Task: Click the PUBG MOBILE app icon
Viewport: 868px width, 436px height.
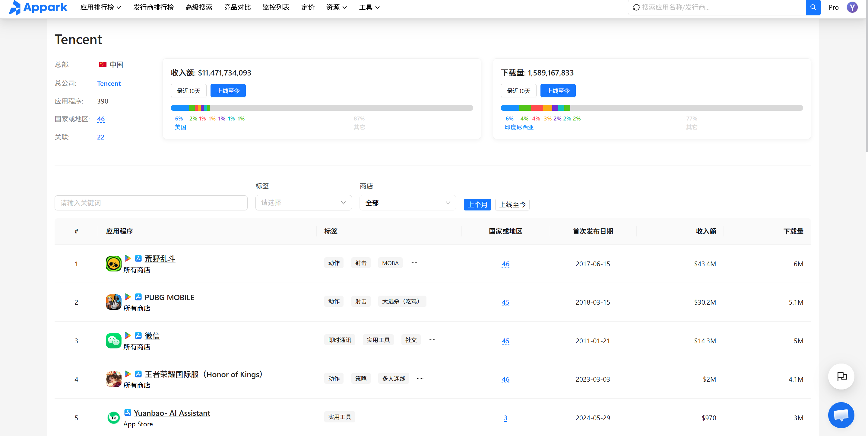Action: [x=114, y=302]
